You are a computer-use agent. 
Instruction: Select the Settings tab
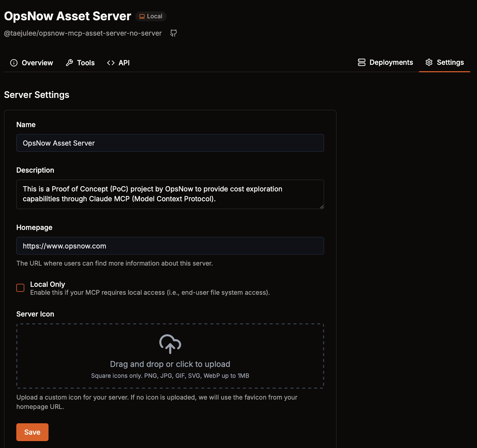point(445,63)
